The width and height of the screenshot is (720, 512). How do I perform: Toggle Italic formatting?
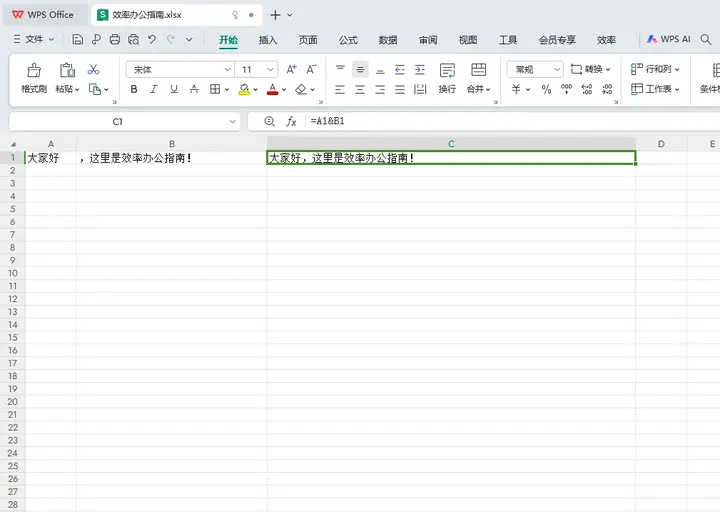pos(154,89)
